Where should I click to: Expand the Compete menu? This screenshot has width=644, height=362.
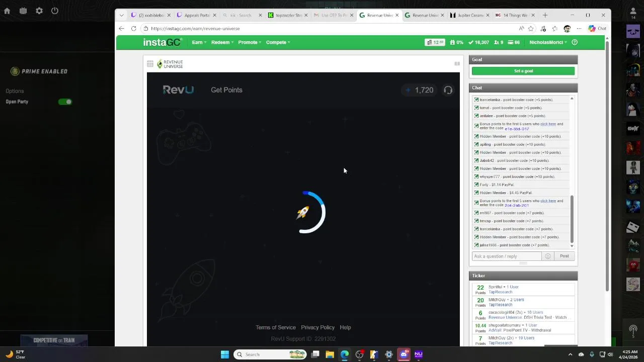click(x=278, y=42)
